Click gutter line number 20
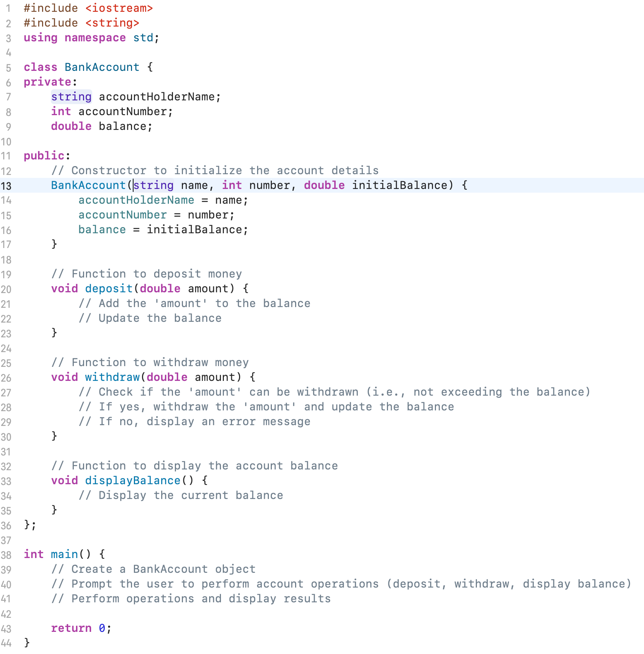Image resolution: width=644 pixels, height=654 pixels. click(x=6, y=289)
